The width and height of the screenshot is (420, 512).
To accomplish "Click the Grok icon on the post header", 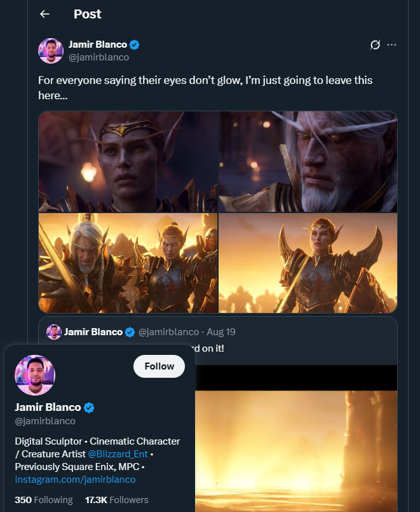I will pyautogui.click(x=375, y=45).
